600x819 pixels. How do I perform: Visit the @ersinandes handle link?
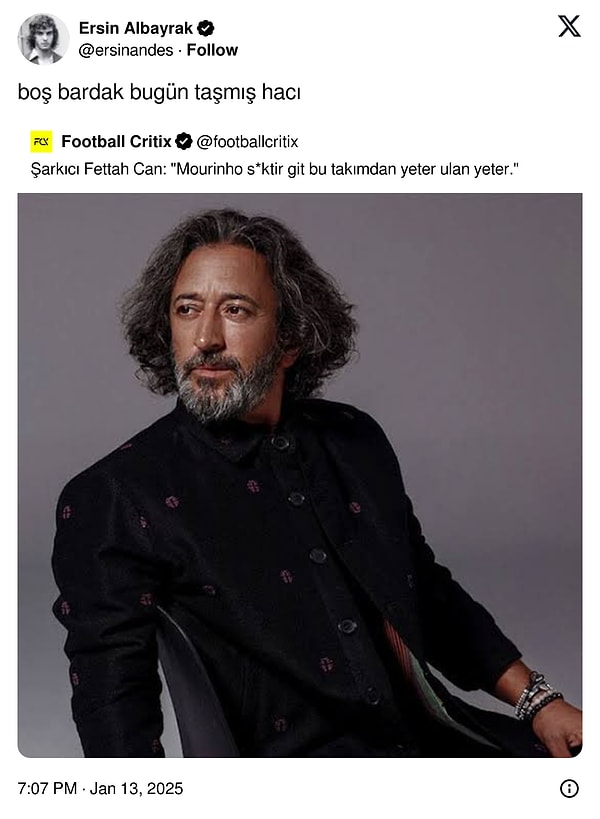pyautogui.click(x=125, y=50)
